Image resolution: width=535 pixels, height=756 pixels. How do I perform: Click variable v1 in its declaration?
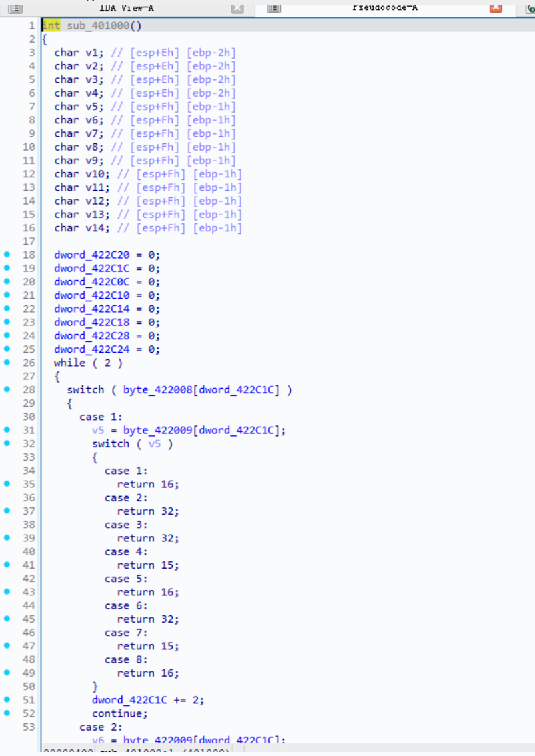(x=91, y=53)
